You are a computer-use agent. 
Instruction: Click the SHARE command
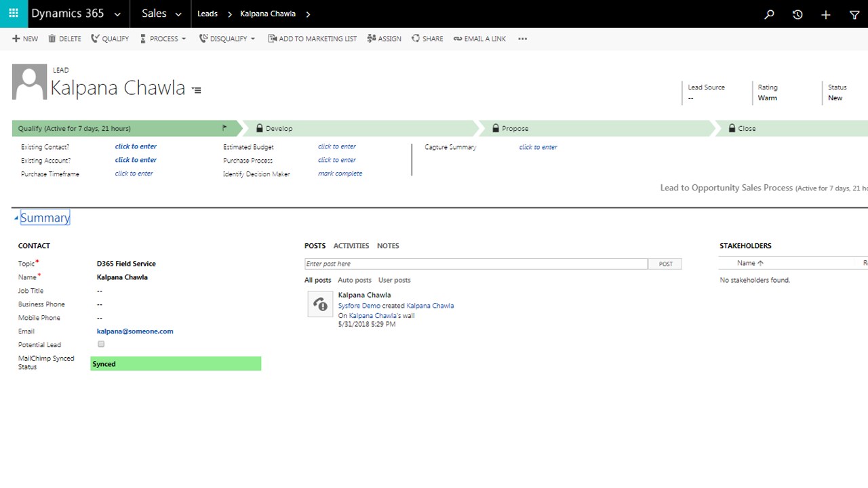click(x=427, y=39)
